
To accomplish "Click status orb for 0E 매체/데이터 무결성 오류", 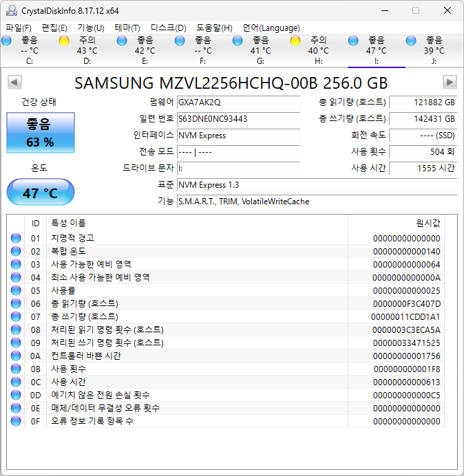I will tap(16, 408).
